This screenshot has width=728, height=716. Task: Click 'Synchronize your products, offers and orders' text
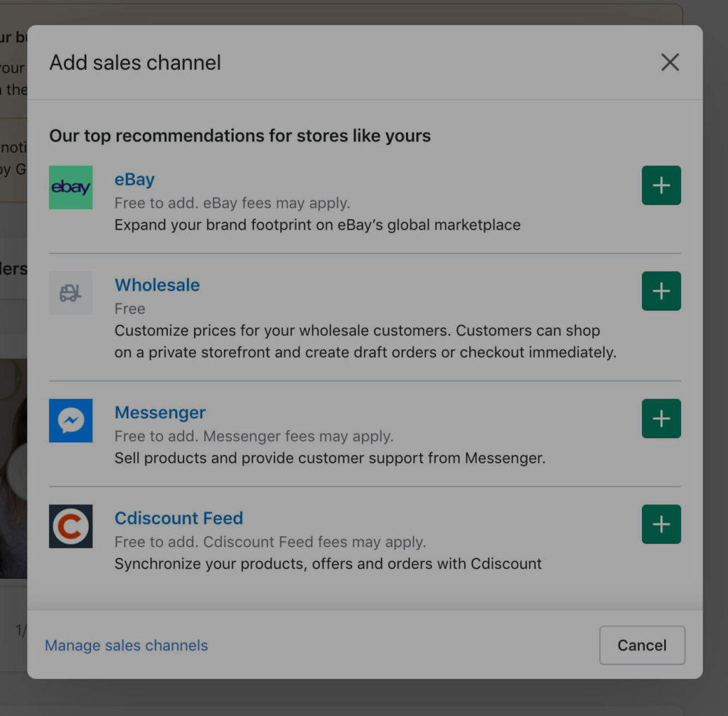[x=328, y=564]
